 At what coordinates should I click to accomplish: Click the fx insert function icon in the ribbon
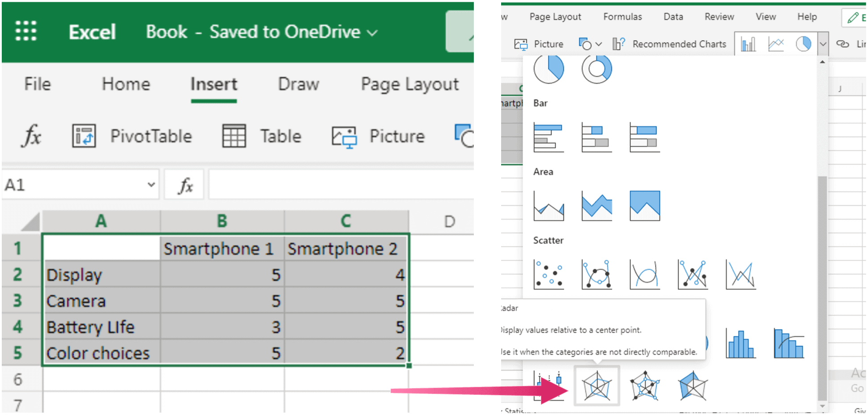31,136
